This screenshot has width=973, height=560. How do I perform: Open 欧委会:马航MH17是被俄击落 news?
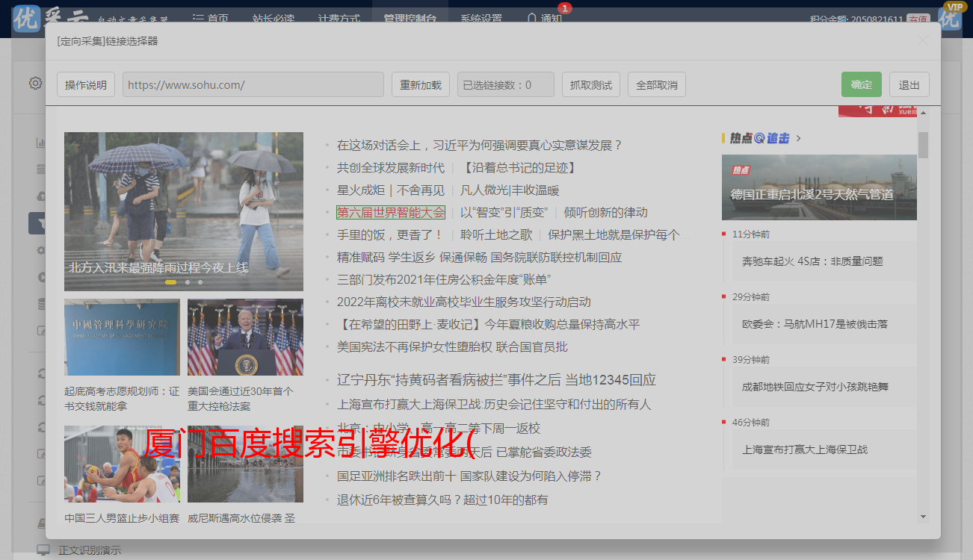coord(815,324)
